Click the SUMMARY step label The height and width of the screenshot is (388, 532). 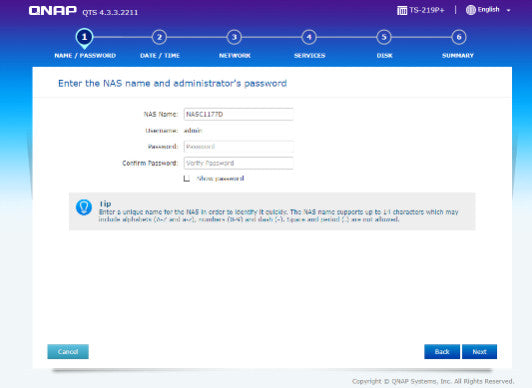[x=458, y=56]
